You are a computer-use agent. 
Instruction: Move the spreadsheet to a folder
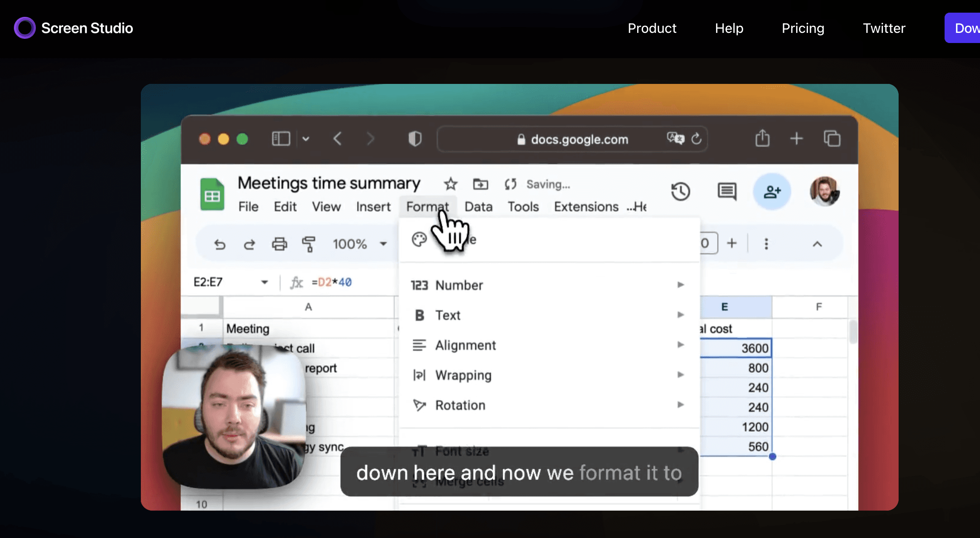coord(479,184)
